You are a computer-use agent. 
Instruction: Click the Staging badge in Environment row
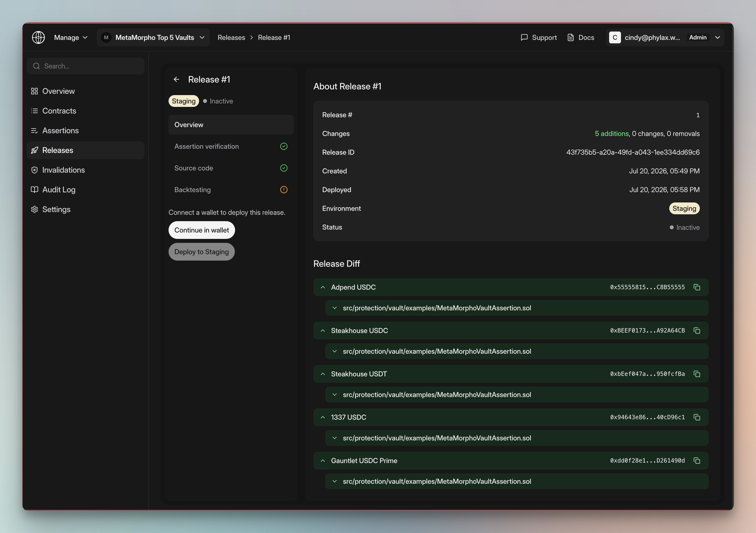coord(684,209)
